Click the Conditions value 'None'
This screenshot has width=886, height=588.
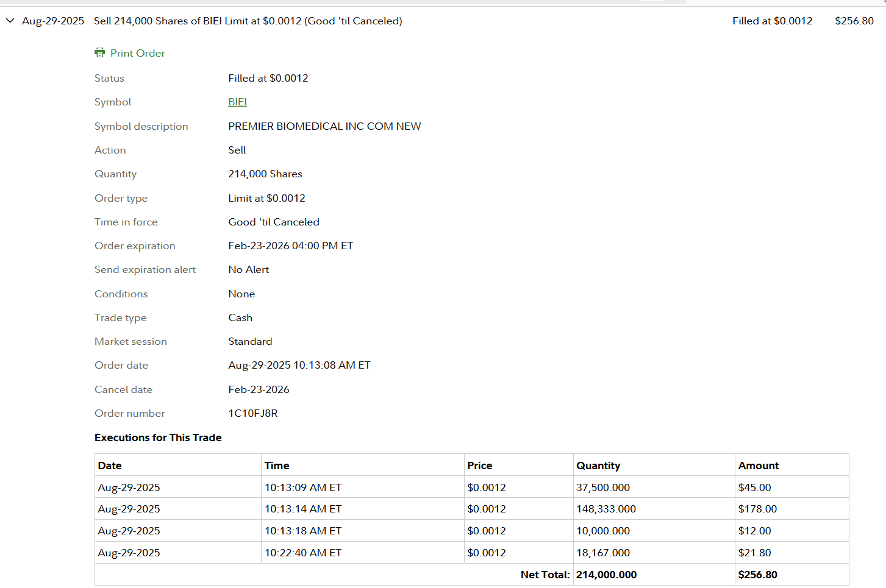[241, 294]
